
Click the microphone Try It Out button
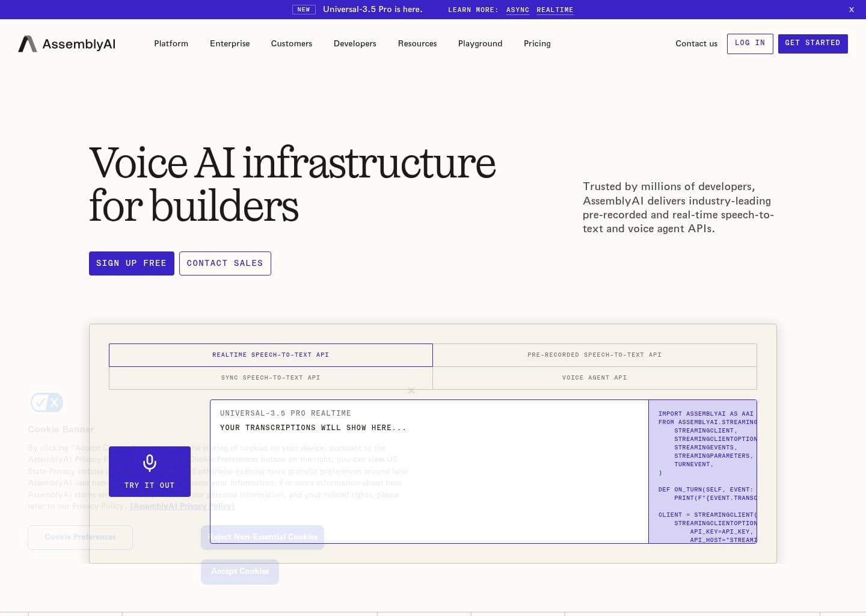[150, 472]
